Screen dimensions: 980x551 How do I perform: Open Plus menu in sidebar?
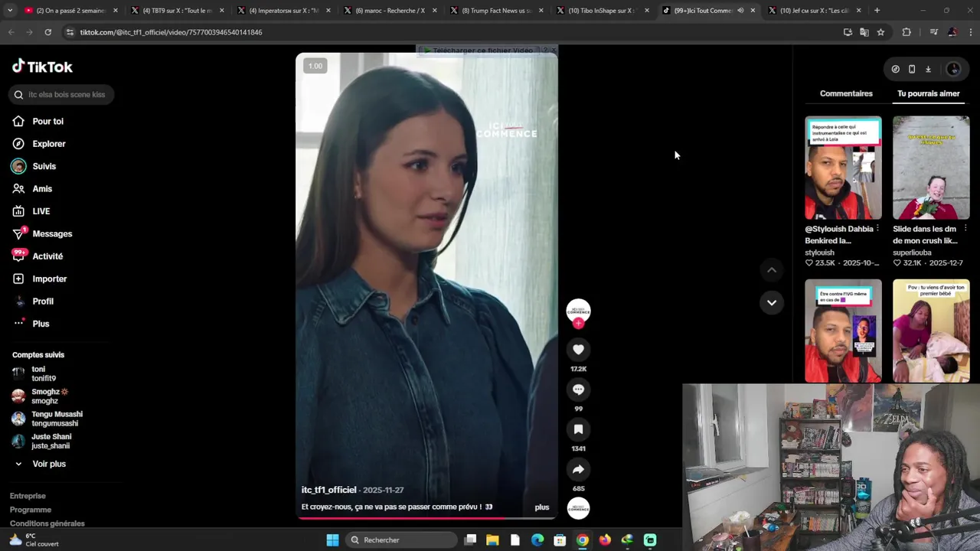[x=31, y=324]
